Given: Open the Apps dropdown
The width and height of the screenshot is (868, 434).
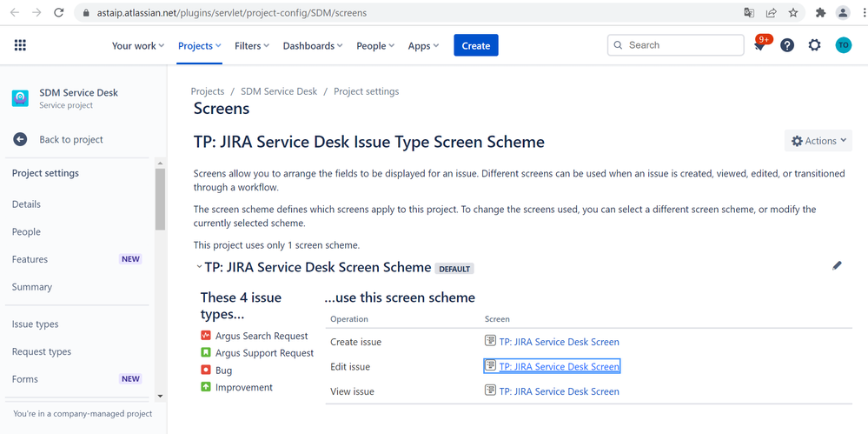Looking at the screenshot, I should point(423,45).
